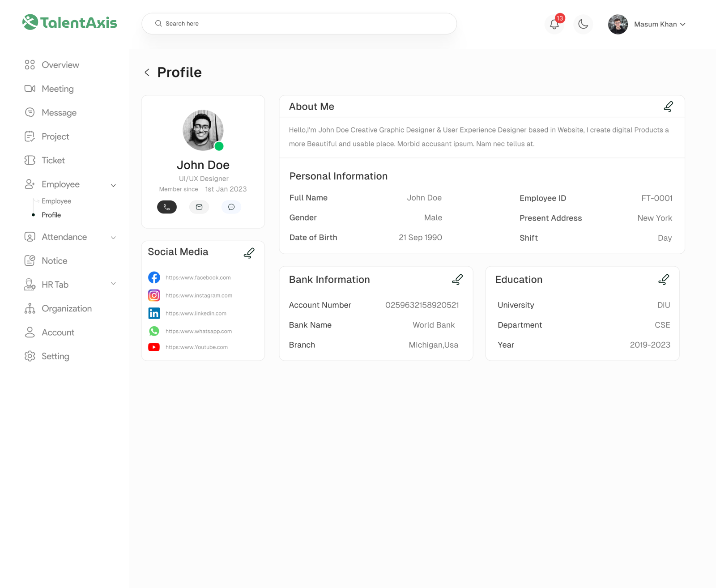Click the email icon under John Doe
The height and width of the screenshot is (588, 716).
tap(199, 207)
